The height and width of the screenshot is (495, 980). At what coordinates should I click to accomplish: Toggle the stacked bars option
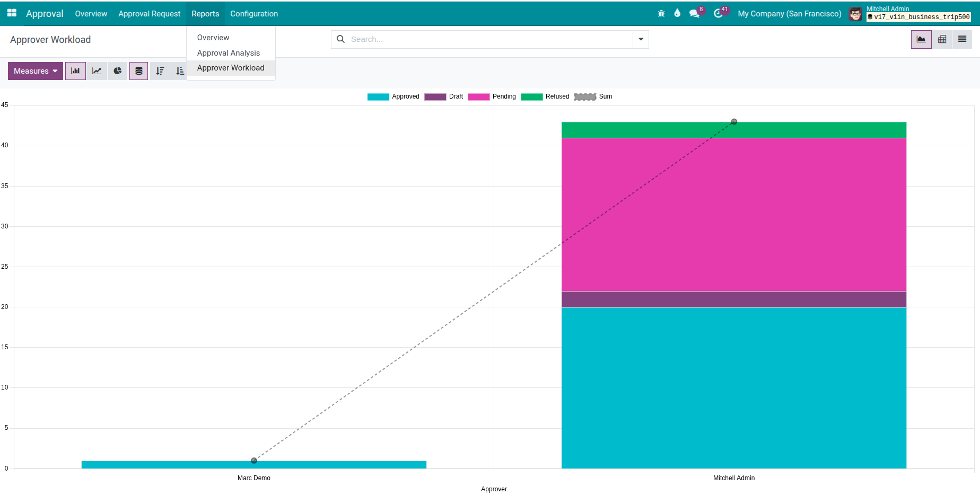(x=138, y=71)
